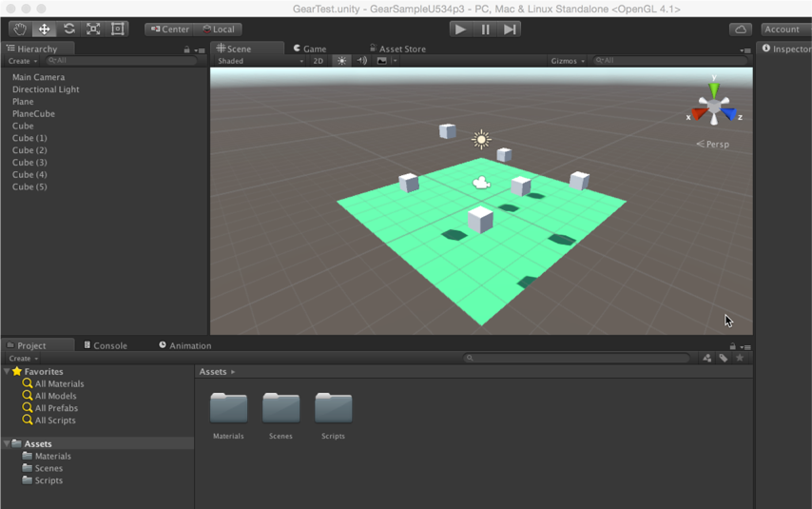Open the Shaded draw mode dropdown

point(261,61)
